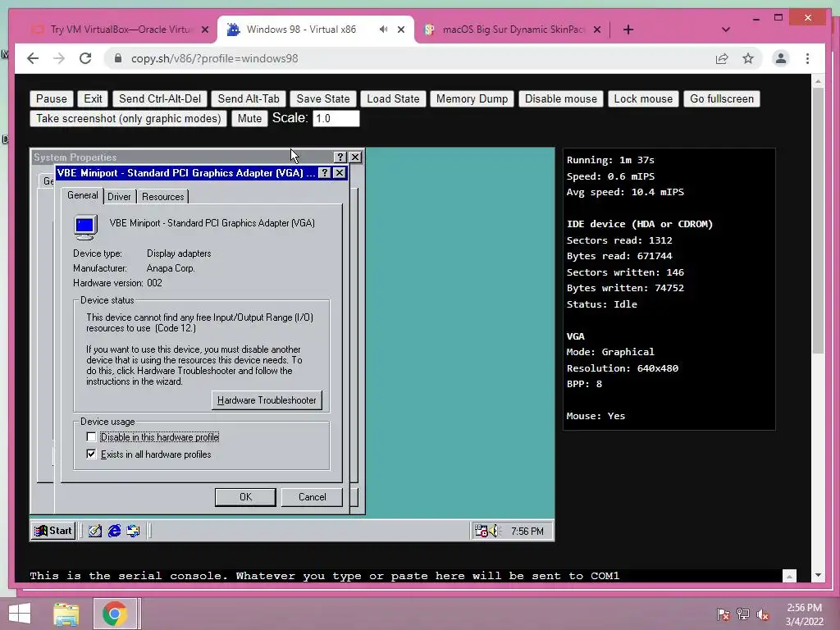This screenshot has width=840, height=630.
Task: Click the serial console scroll up arrow
Action: coord(789,576)
